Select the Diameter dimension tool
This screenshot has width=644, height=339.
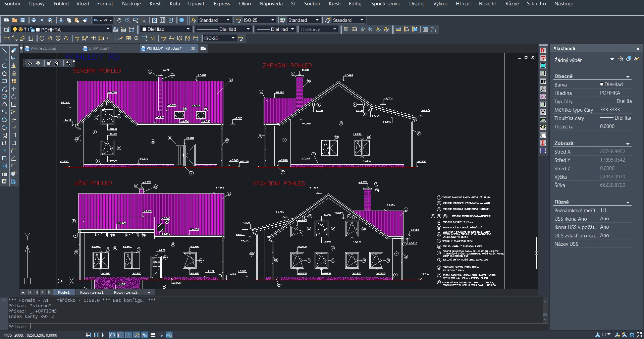(x=58, y=38)
